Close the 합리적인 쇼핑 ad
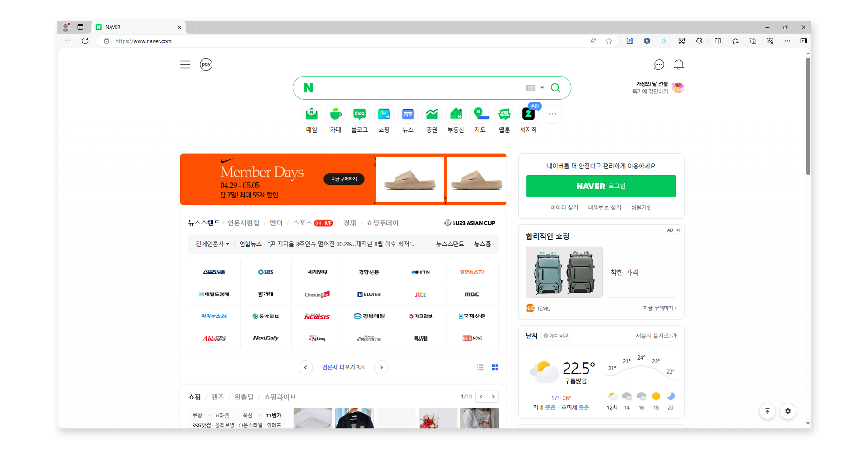This screenshot has height=470, width=868. point(678,230)
